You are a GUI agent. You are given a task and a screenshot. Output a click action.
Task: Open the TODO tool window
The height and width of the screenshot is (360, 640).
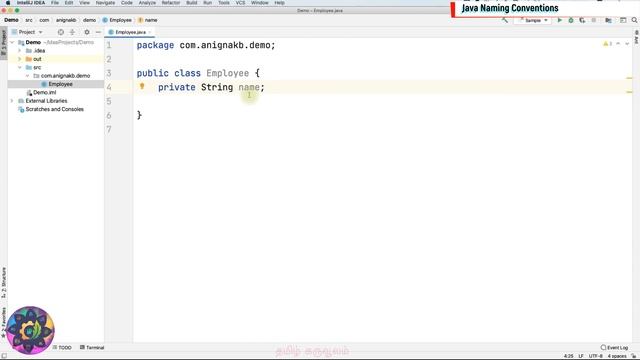pyautogui.click(x=62, y=347)
